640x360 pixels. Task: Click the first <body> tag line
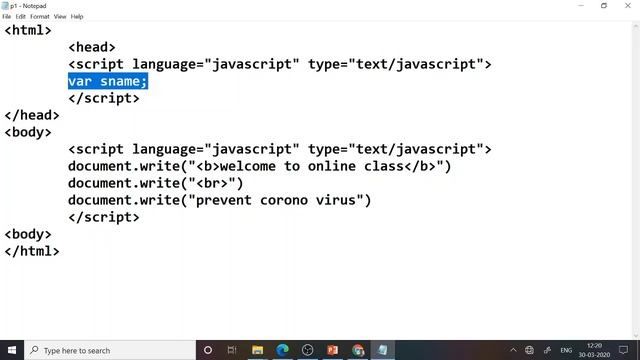[x=28, y=133]
